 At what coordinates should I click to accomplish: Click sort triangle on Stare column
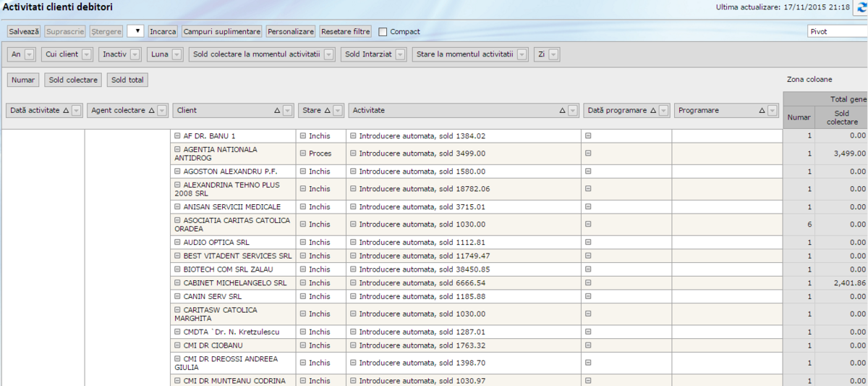coord(327,111)
